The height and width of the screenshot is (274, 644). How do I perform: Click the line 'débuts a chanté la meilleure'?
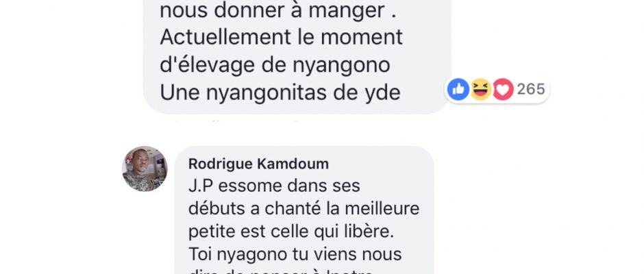[304, 209]
